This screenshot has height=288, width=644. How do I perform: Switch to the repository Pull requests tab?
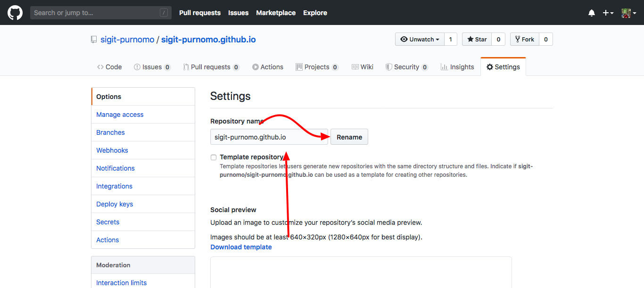click(211, 67)
